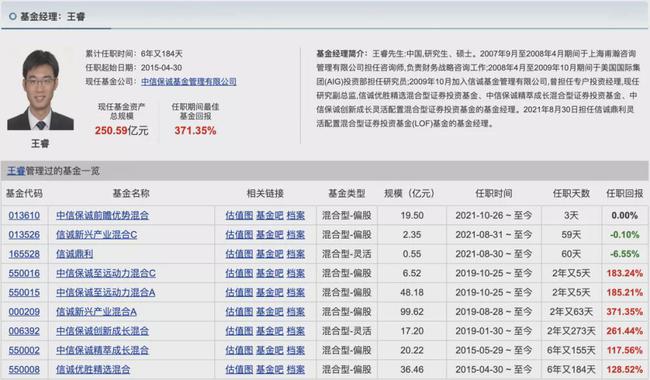The height and width of the screenshot is (380, 650).
Task: Open 基金吧 for 信诚新兴产业混合C
Action: pyautogui.click(x=270, y=235)
